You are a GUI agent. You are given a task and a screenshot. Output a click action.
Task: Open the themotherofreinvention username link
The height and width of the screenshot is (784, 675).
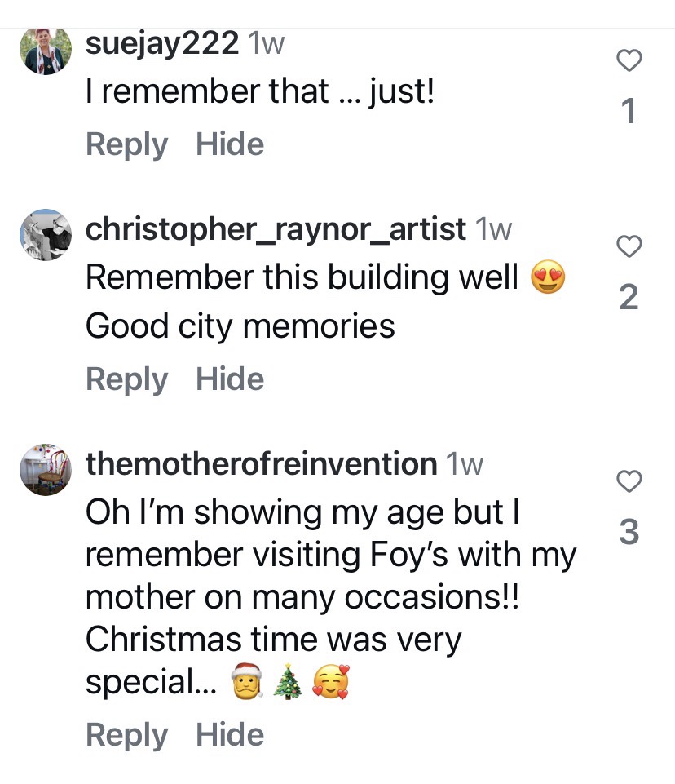(261, 464)
